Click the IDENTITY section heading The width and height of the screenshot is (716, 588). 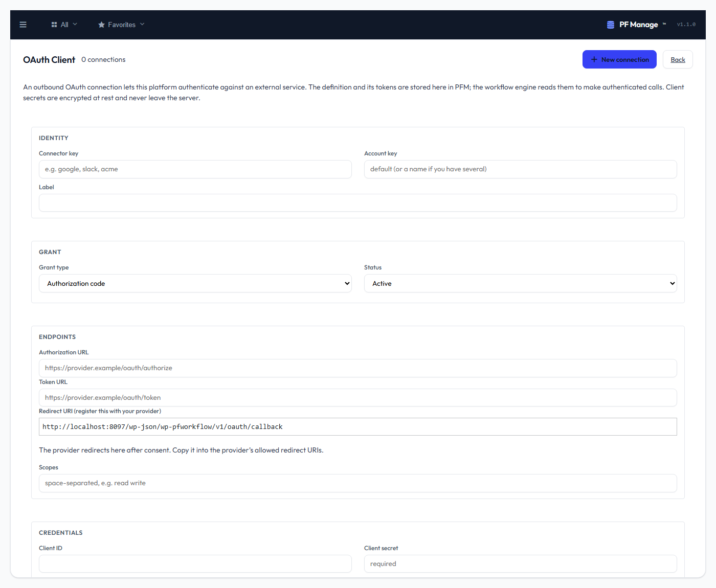(x=54, y=138)
